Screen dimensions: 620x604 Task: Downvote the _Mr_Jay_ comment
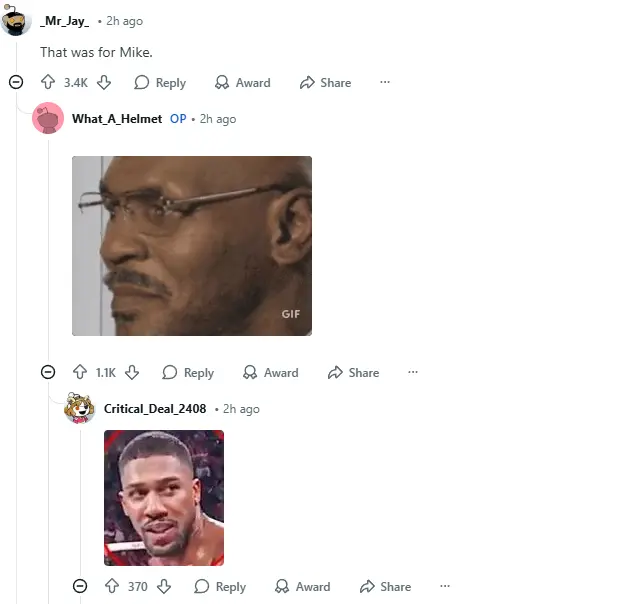coord(104,82)
